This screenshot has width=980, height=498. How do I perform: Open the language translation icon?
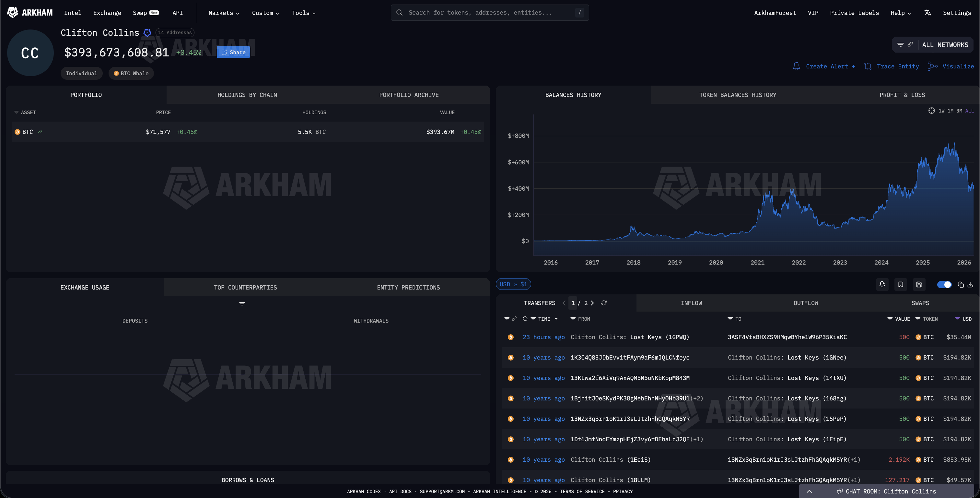click(x=927, y=13)
